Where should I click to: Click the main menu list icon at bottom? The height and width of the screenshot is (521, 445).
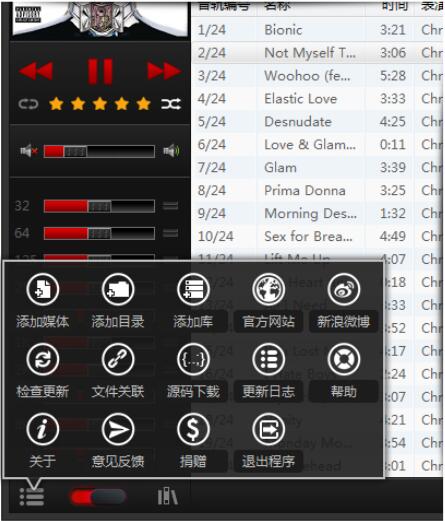31,497
